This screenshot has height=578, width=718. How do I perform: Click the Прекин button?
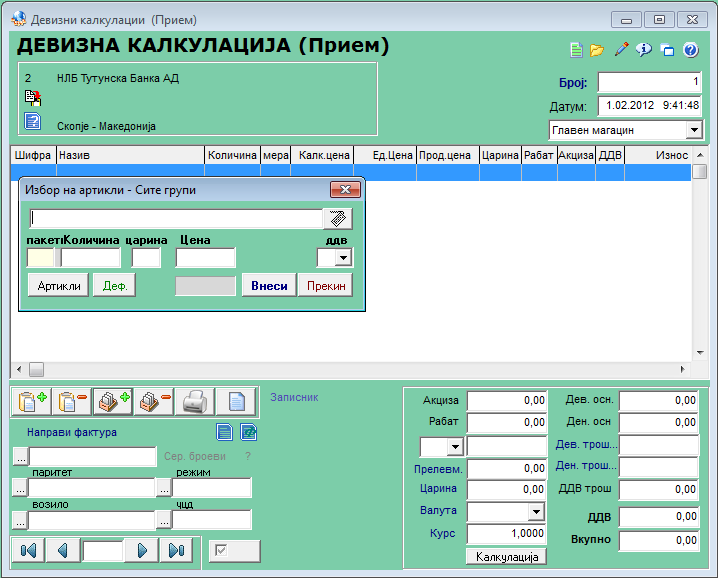326,286
